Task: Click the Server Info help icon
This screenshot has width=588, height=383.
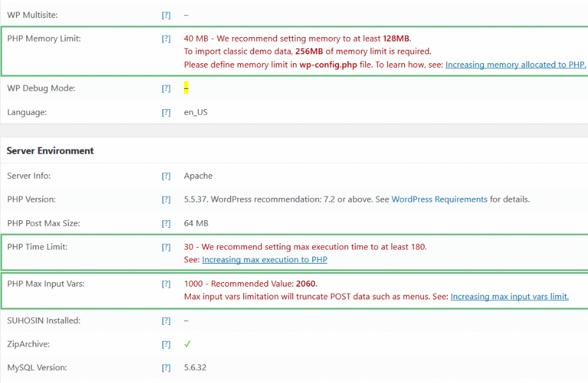Action: point(166,176)
